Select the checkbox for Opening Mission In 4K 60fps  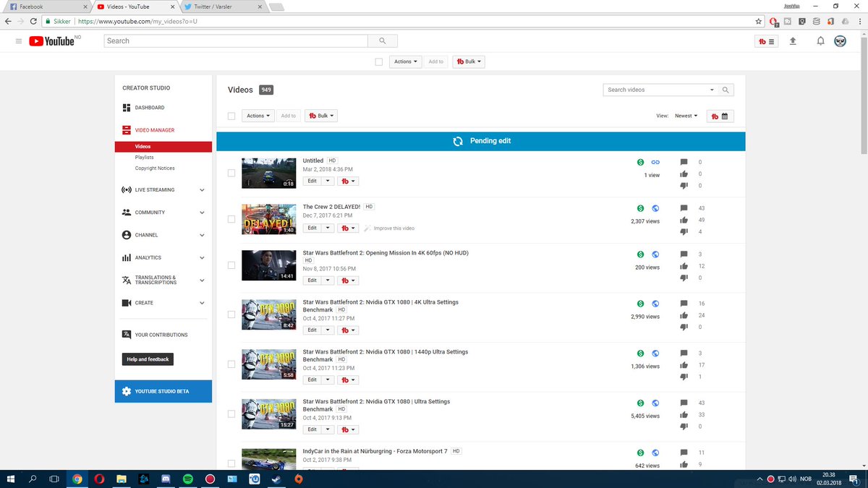pos(231,265)
